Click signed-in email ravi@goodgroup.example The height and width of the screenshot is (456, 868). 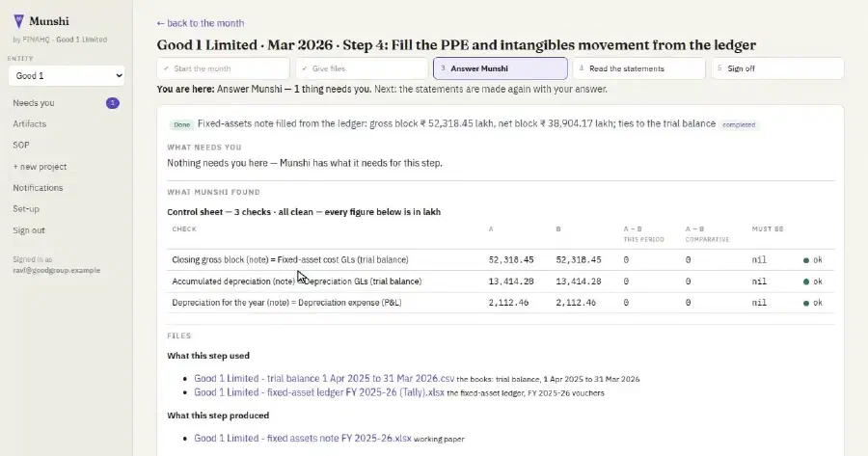pyautogui.click(x=57, y=271)
